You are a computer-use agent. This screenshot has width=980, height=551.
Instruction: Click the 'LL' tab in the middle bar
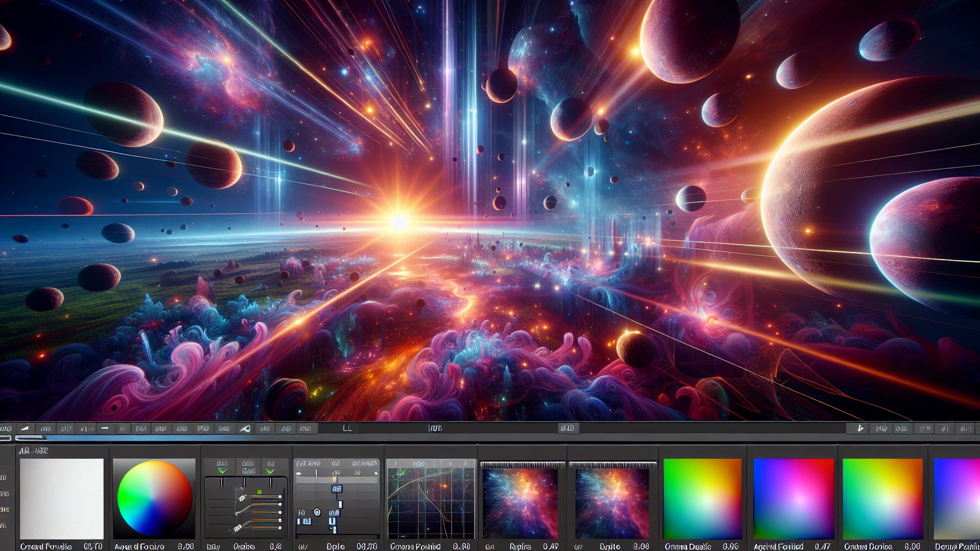pyautogui.click(x=347, y=429)
